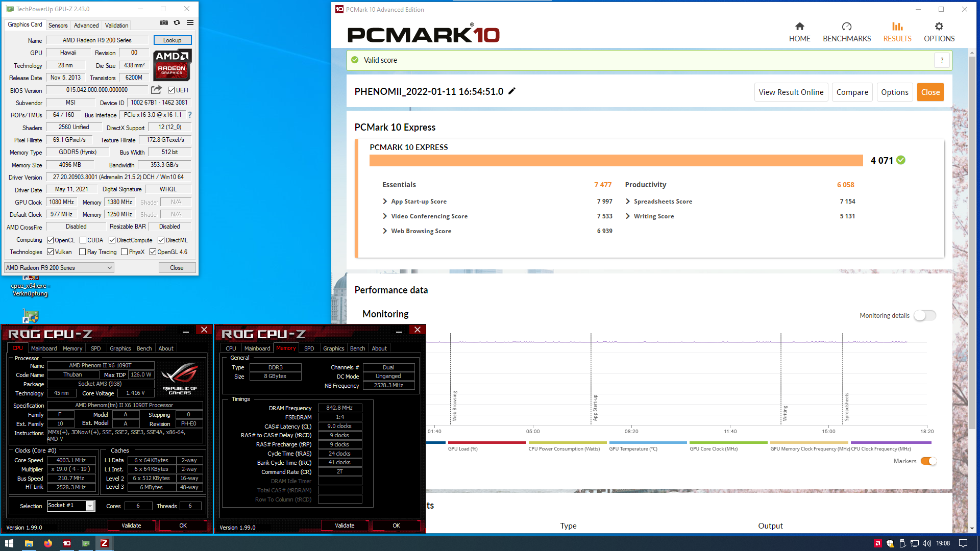Image resolution: width=980 pixels, height=551 pixels.
Task: Open the GPU-Z hamburger menu
Action: tap(190, 22)
